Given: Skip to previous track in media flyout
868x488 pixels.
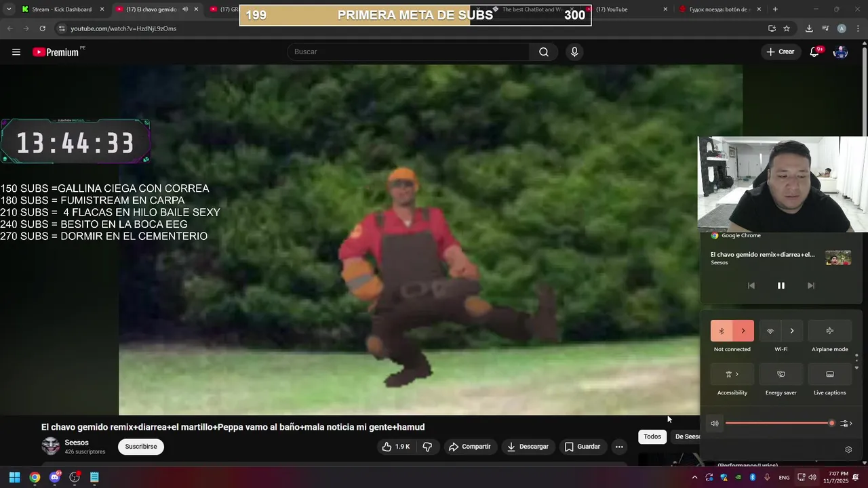Looking at the screenshot, I should click(751, 285).
